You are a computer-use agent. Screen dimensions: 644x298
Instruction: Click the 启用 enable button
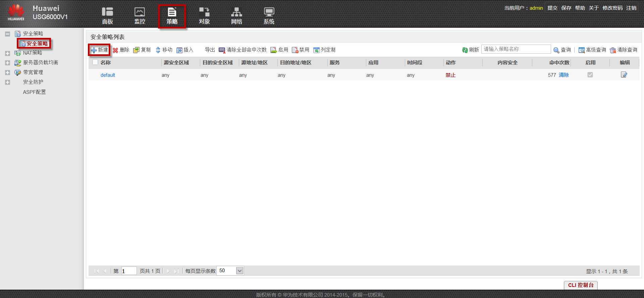point(279,50)
